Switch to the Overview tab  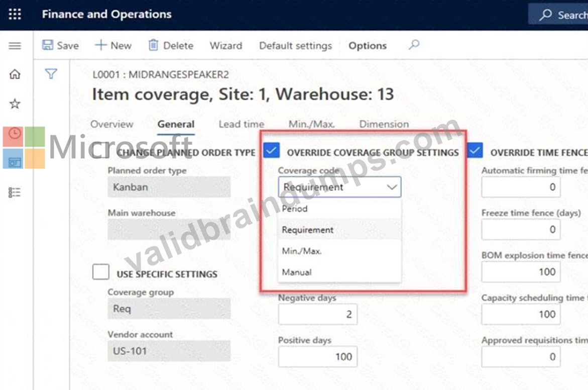(112, 124)
